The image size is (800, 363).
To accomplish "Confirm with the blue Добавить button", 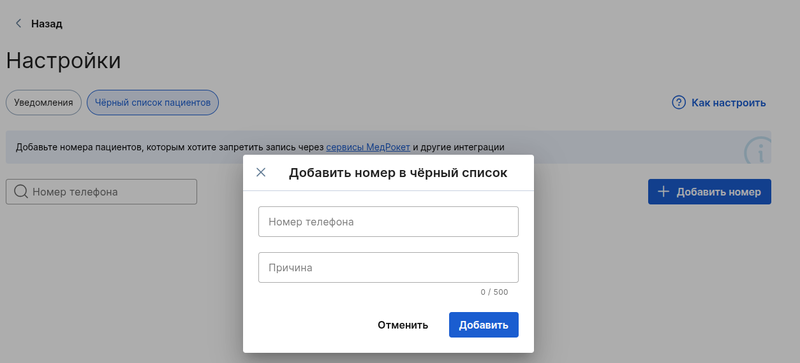I will click(484, 325).
